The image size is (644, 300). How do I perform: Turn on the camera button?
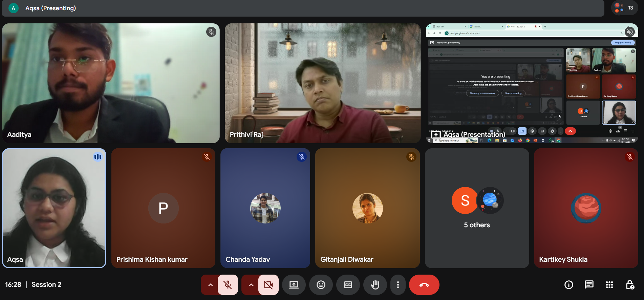269,285
